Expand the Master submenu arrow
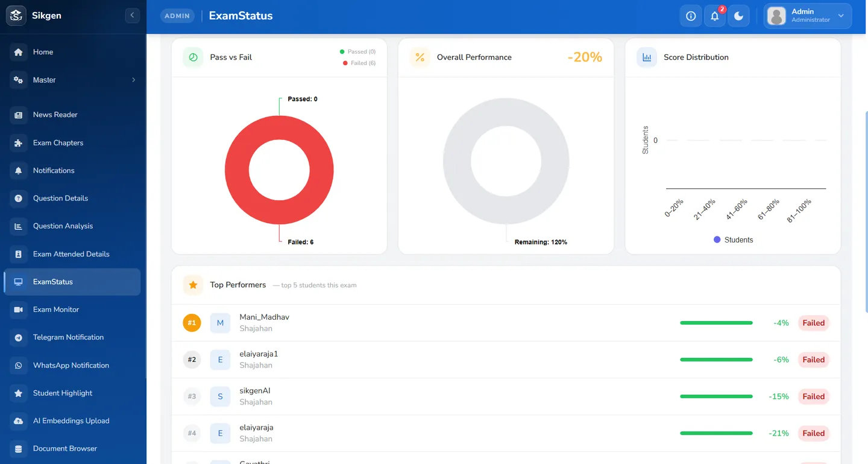The width and height of the screenshot is (868, 464). click(133, 80)
